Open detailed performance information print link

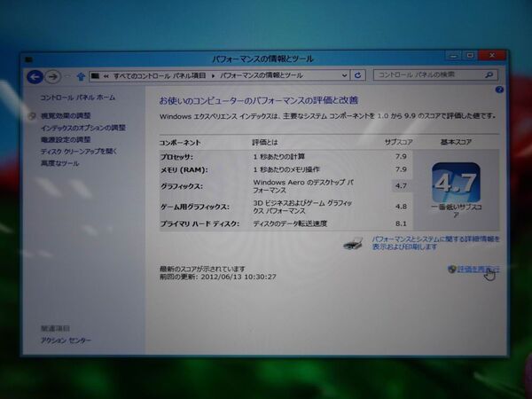pos(435,243)
